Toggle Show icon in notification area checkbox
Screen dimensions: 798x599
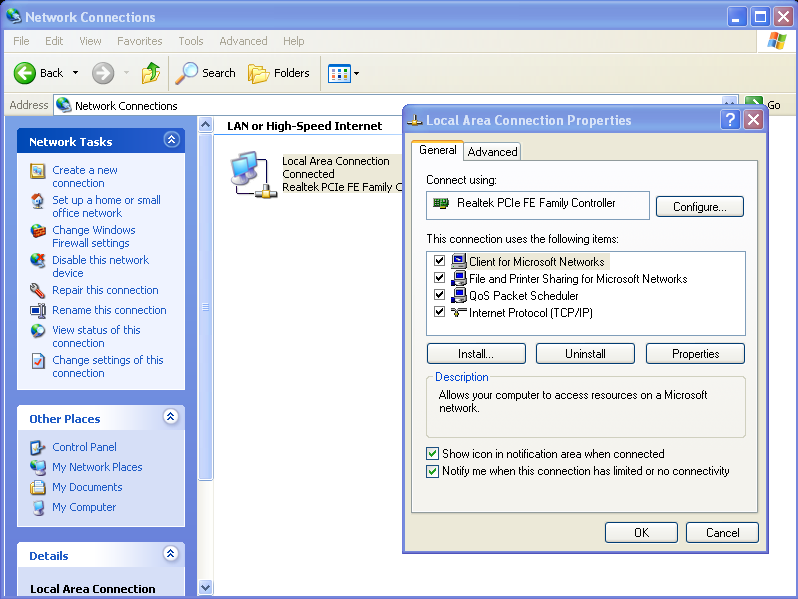coord(433,453)
